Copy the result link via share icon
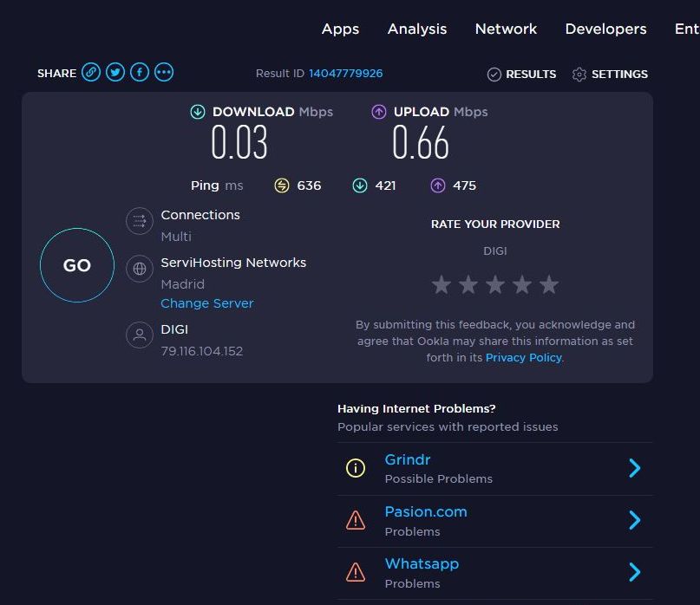 click(x=91, y=73)
